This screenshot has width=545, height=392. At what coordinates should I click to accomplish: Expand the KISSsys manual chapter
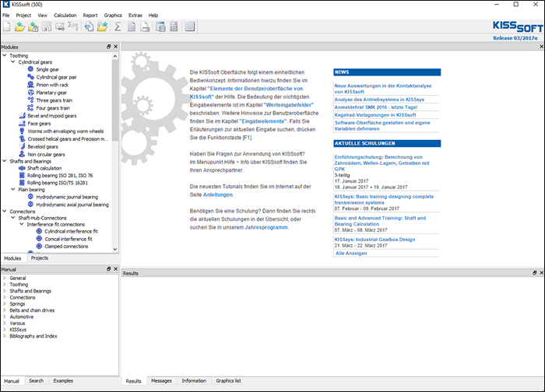click(5, 330)
